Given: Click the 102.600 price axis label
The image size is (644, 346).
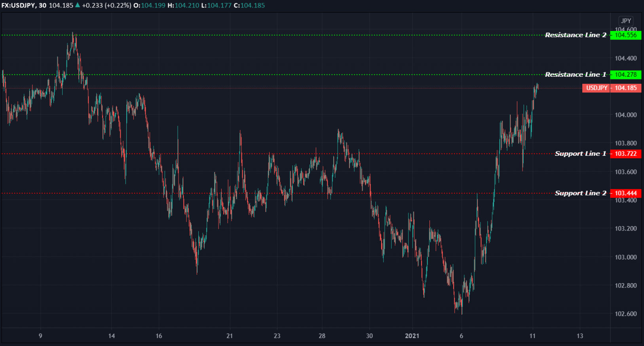Looking at the screenshot, I should point(626,314).
